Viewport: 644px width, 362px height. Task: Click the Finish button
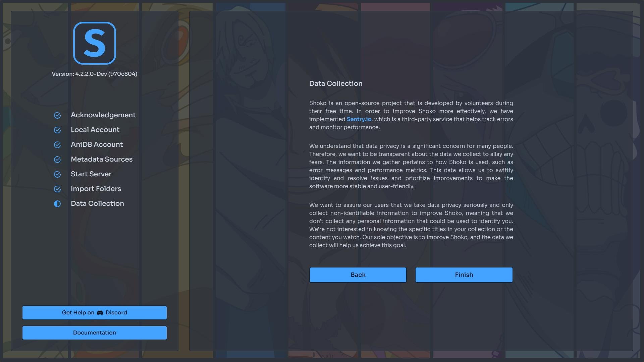tap(464, 275)
